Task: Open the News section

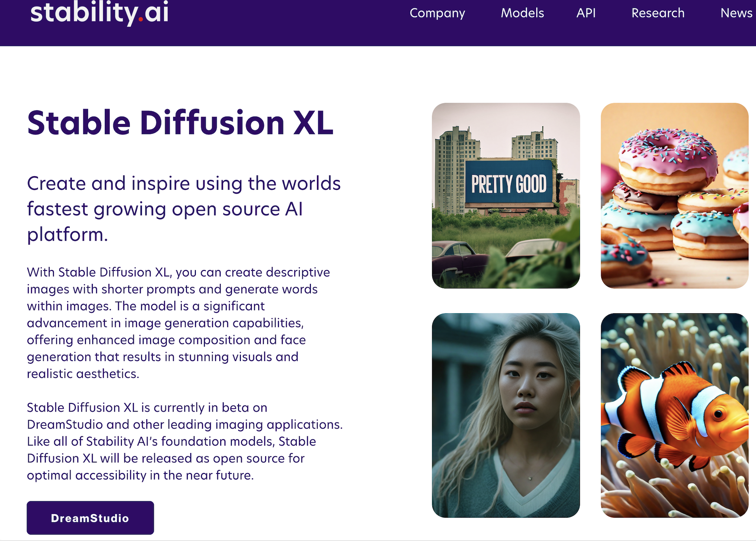Action: [736, 13]
